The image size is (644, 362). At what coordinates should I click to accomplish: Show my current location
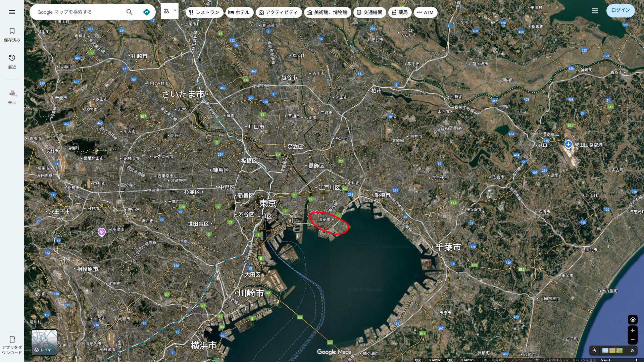(x=633, y=320)
